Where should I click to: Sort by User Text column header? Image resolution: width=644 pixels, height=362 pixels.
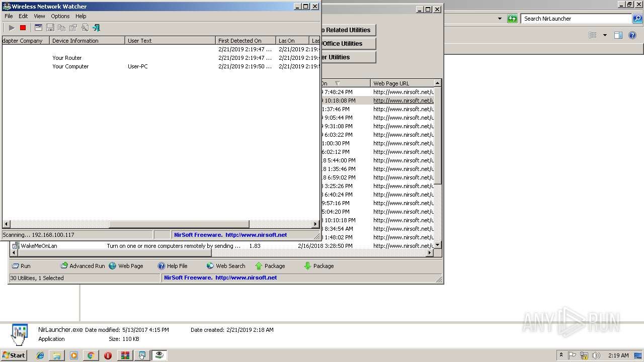pyautogui.click(x=170, y=41)
